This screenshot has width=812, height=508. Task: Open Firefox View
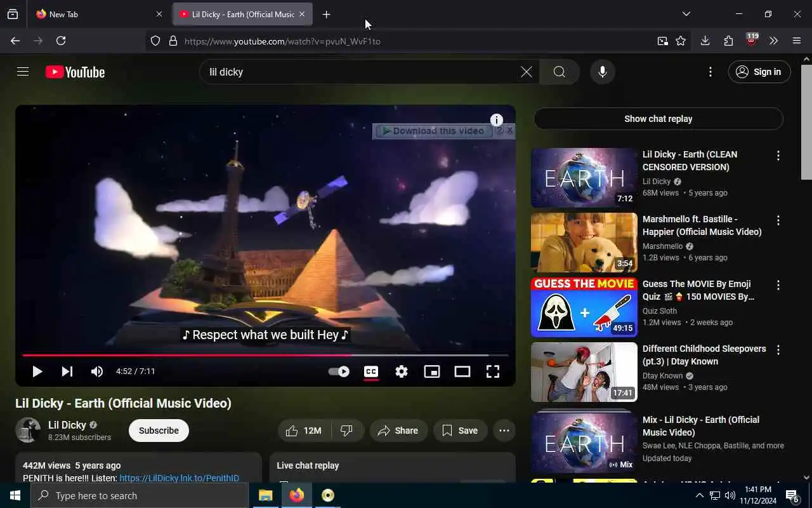click(x=13, y=14)
